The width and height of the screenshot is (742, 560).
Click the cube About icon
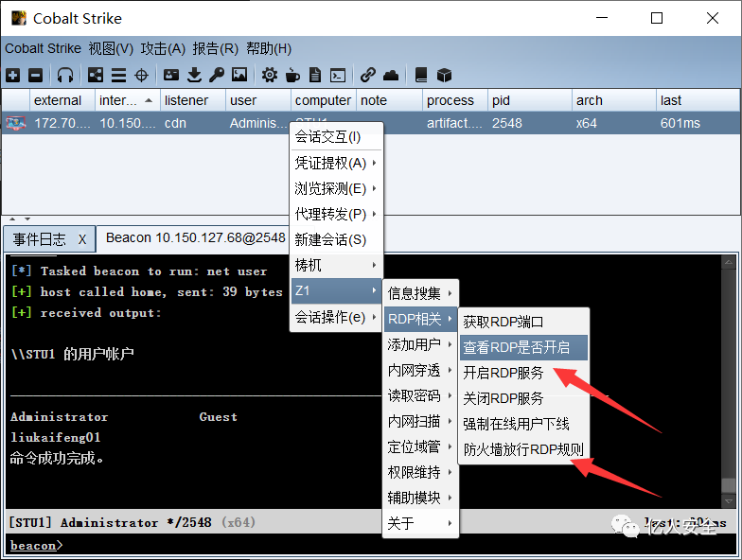point(444,75)
